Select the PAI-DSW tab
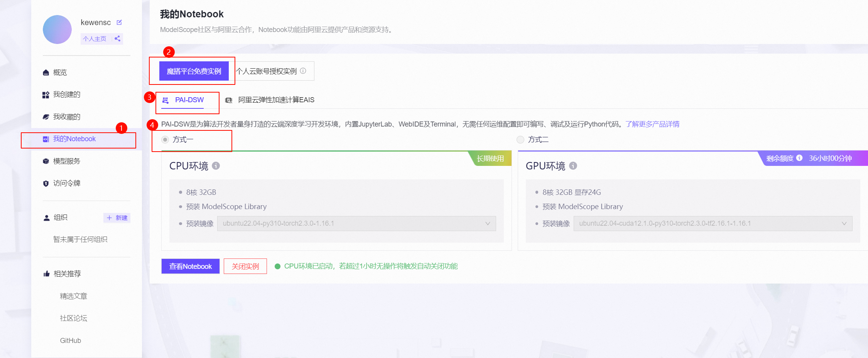 click(182, 100)
